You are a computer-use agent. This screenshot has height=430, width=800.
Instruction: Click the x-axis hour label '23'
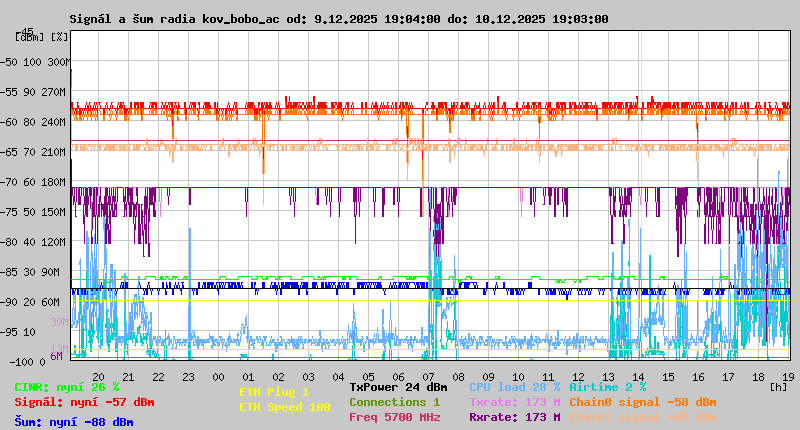188,377
